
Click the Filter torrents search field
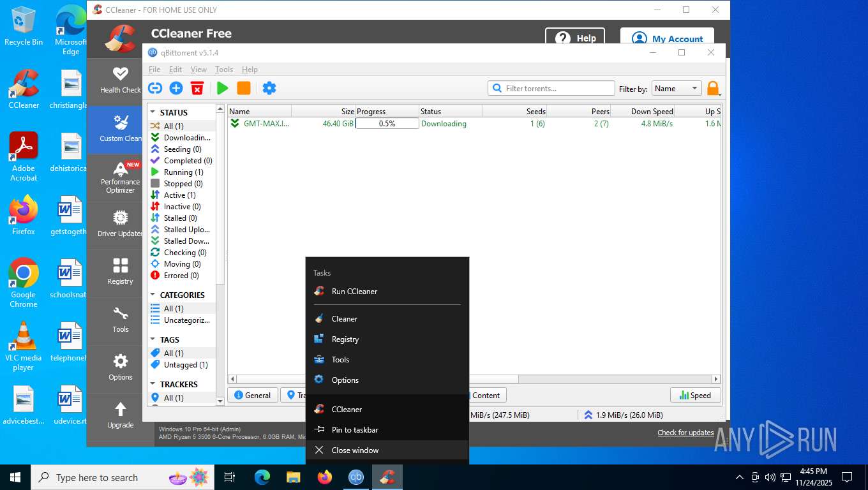pyautogui.click(x=551, y=89)
